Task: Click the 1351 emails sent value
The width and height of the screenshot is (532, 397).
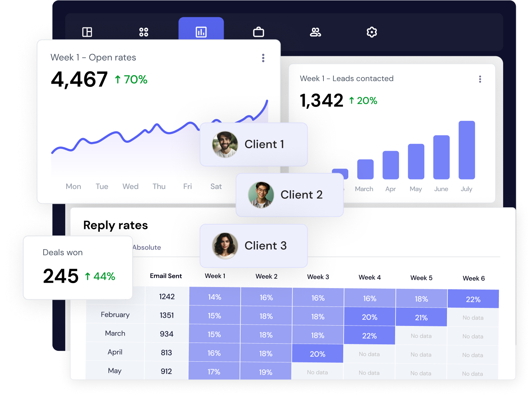Action: point(167,315)
